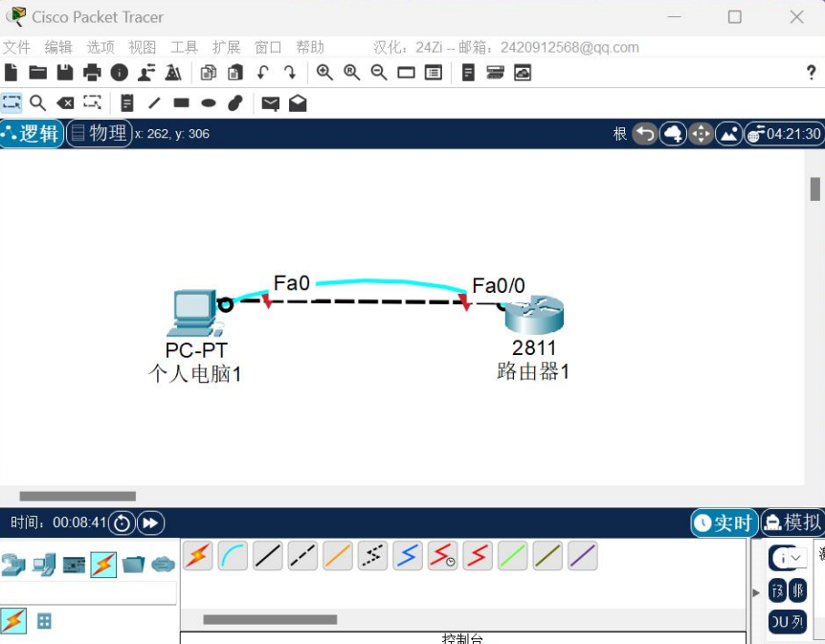The width and height of the screenshot is (825, 644).
Task: Draw a line with Line tool
Action: pyautogui.click(x=154, y=102)
